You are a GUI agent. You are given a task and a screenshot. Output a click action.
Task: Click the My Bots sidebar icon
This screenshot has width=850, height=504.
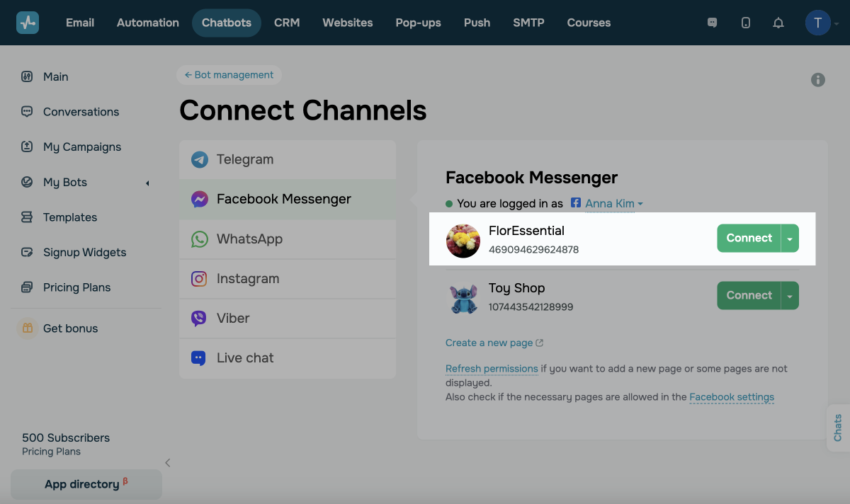pos(27,182)
